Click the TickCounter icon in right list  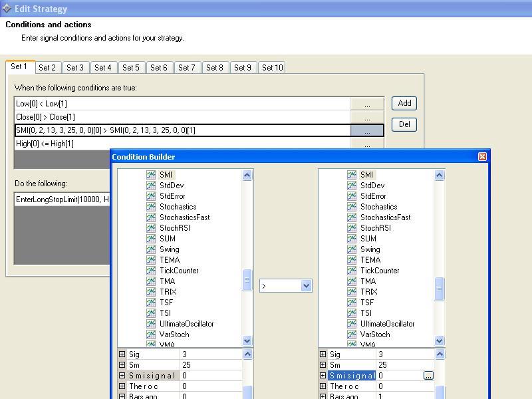(x=352, y=271)
